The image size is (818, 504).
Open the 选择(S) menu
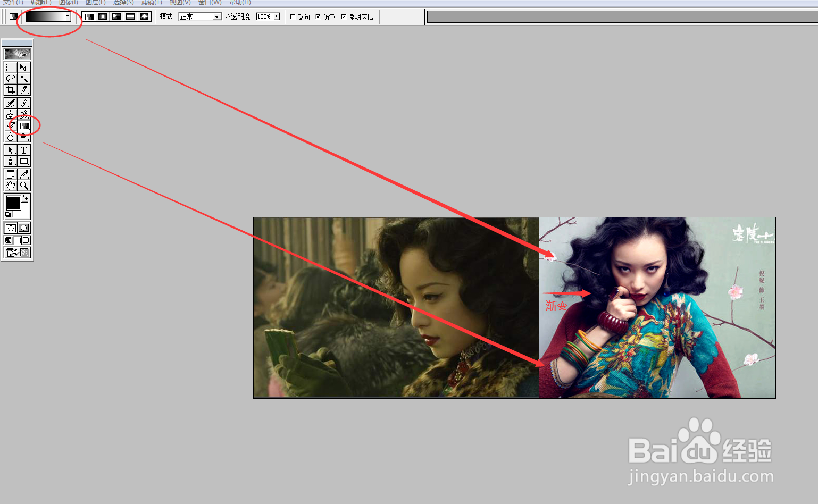click(x=123, y=3)
